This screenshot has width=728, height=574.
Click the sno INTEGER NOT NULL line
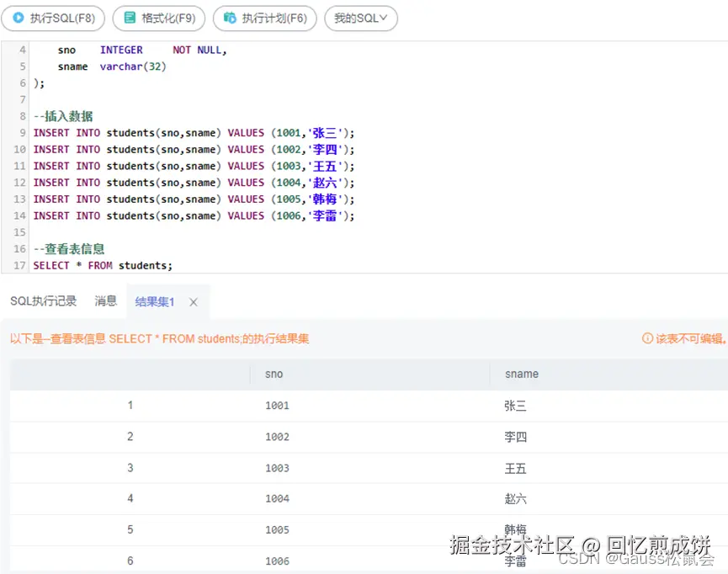[x=142, y=50]
